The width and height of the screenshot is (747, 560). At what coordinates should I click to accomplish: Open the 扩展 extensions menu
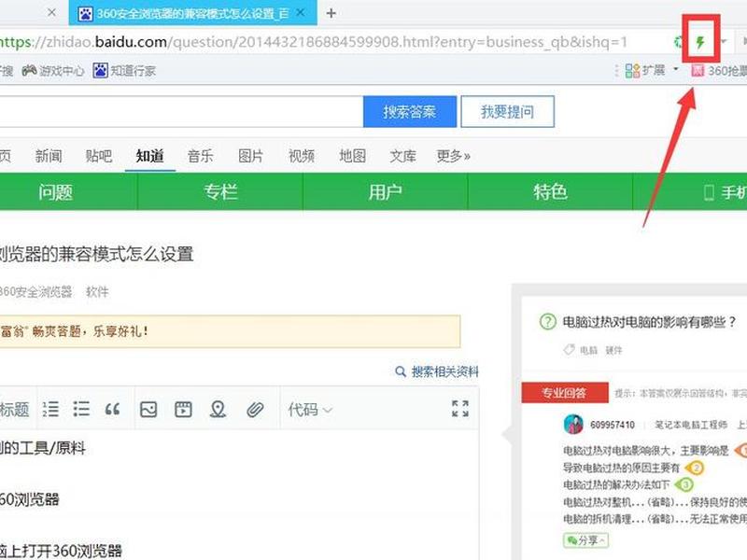pyautogui.click(x=651, y=71)
